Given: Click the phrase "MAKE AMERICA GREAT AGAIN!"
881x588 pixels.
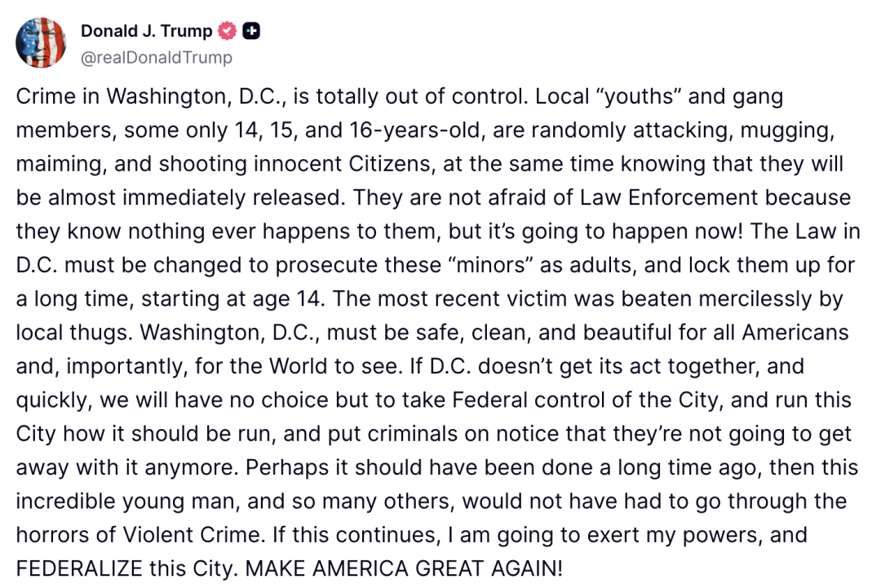Looking at the screenshot, I should (x=404, y=568).
